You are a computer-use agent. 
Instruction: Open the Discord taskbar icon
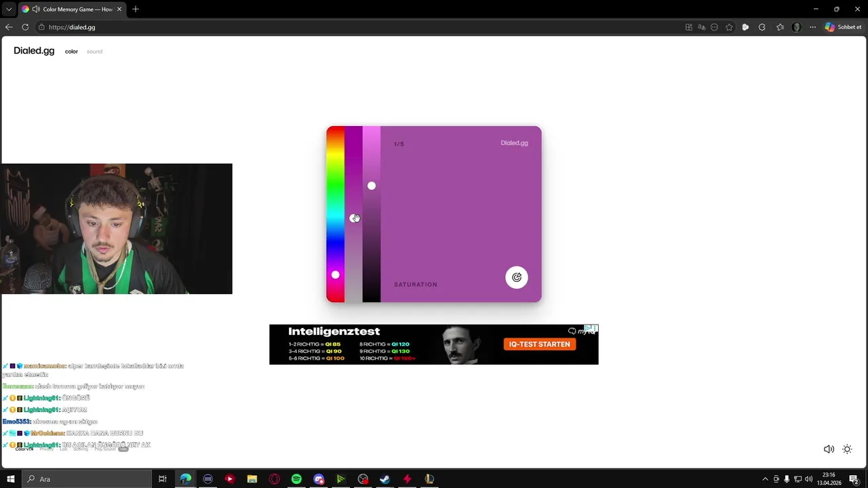[319, 479]
